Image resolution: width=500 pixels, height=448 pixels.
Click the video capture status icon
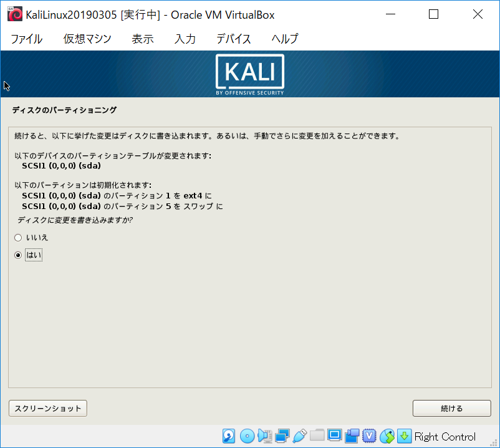coord(352,436)
